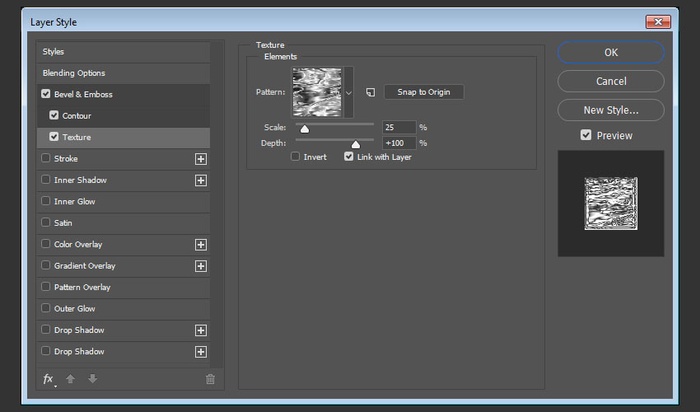Click the New Style... button
700x412 pixels.
point(610,110)
